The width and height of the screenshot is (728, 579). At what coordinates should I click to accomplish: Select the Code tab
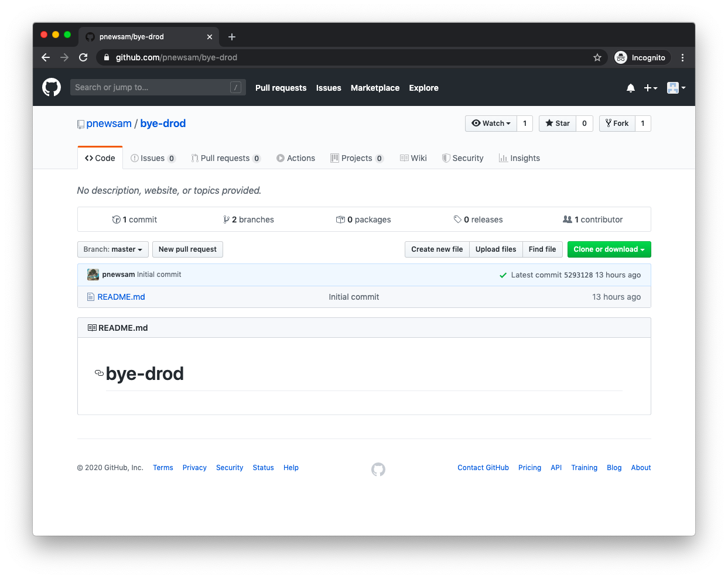(100, 158)
